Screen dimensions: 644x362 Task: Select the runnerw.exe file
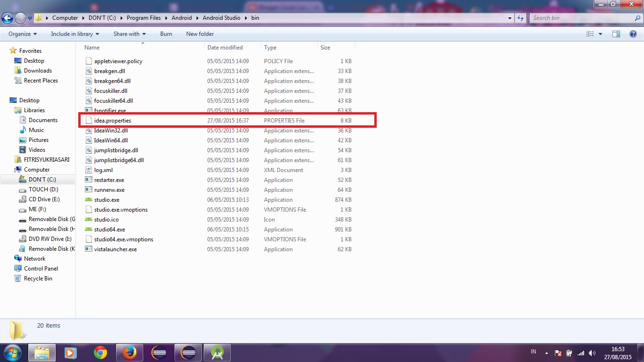click(x=109, y=190)
